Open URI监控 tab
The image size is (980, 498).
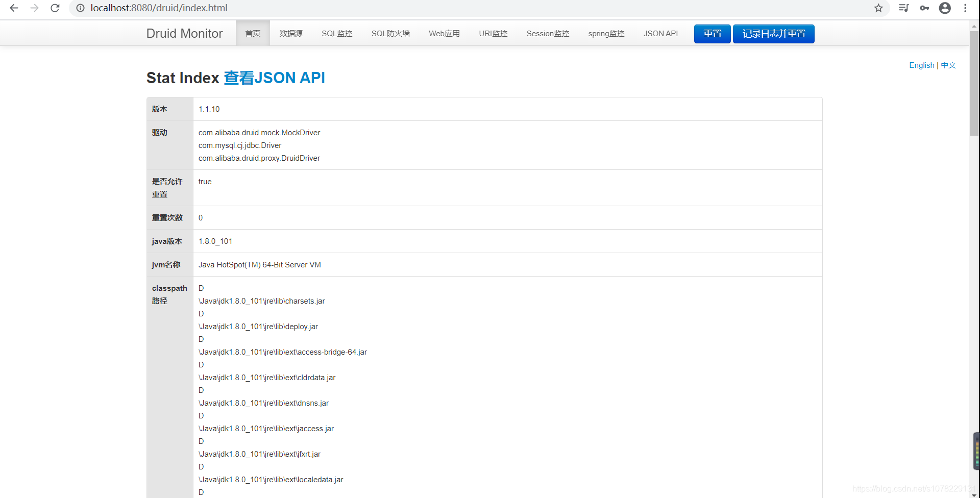[x=493, y=33]
